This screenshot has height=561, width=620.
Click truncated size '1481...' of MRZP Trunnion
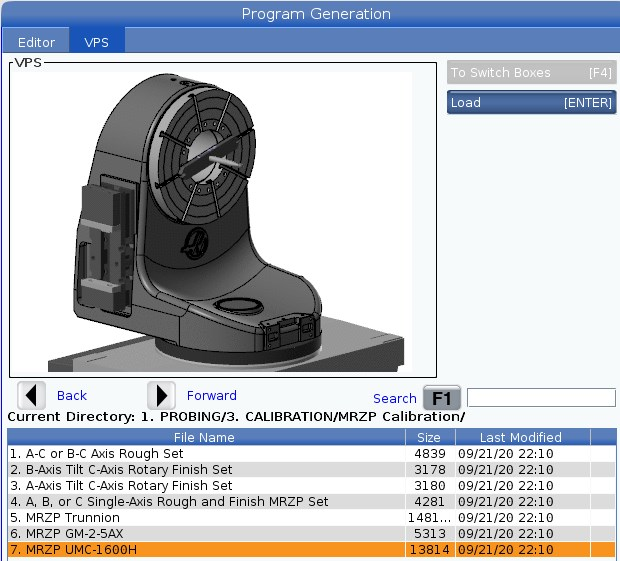[429, 518]
